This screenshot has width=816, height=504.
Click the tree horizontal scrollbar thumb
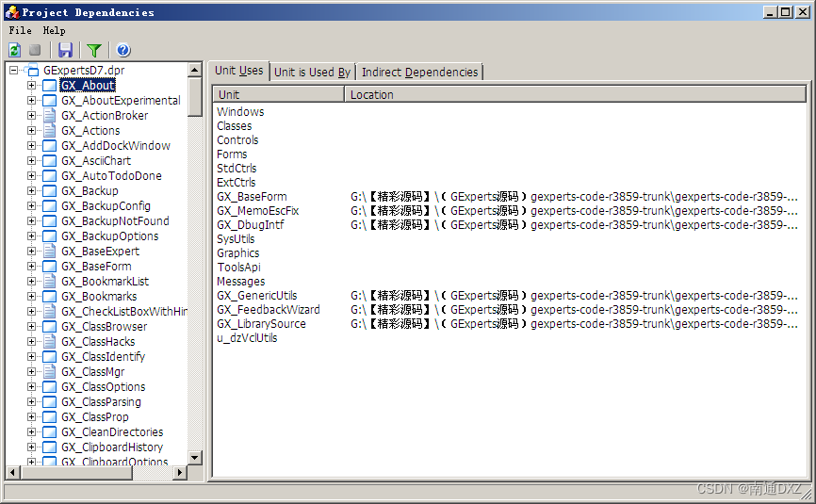click(x=76, y=472)
